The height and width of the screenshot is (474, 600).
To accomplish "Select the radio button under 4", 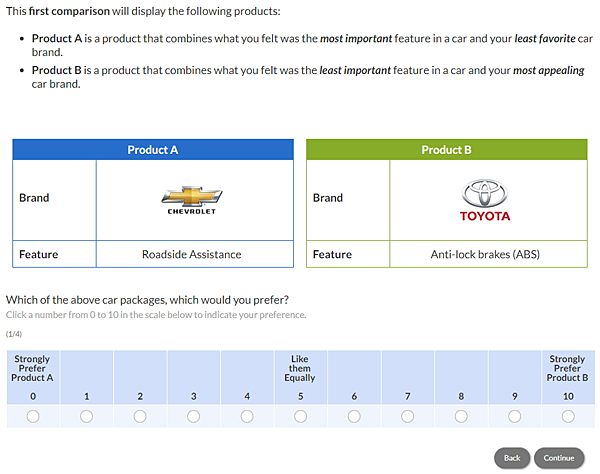I will tap(247, 416).
